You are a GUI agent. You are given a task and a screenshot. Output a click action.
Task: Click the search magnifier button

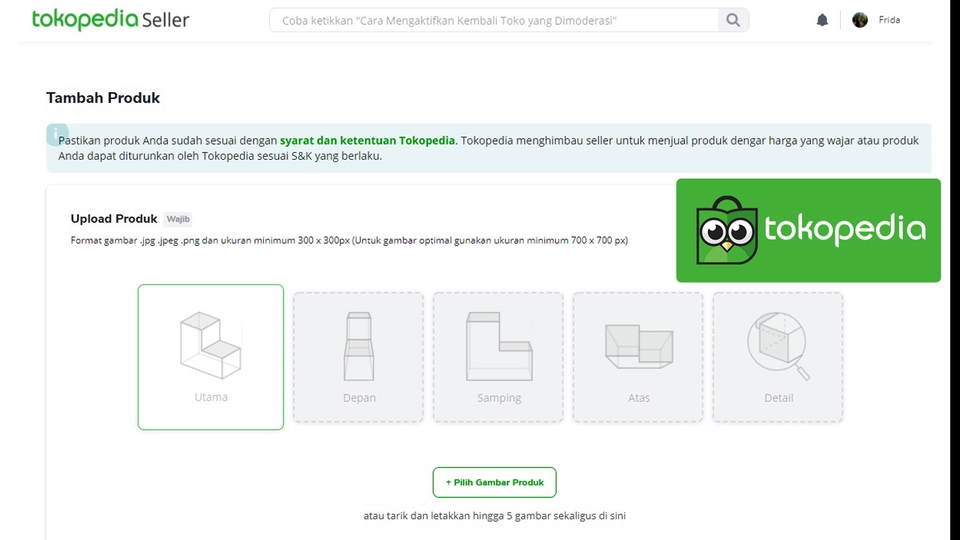tap(733, 20)
